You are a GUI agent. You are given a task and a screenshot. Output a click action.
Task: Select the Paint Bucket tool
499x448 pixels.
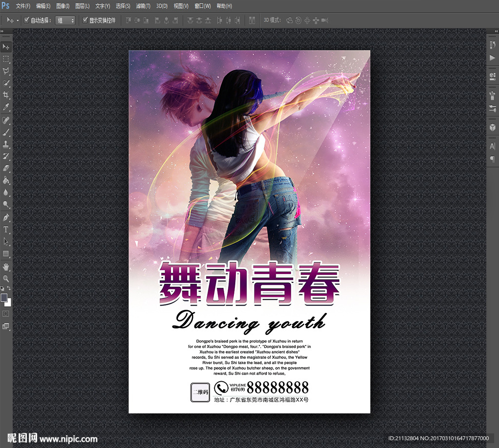tap(6, 180)
